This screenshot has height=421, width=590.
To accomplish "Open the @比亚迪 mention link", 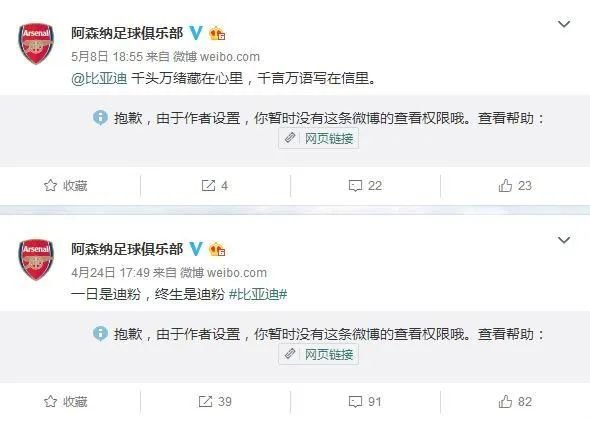I will click(x=99, y=78).
